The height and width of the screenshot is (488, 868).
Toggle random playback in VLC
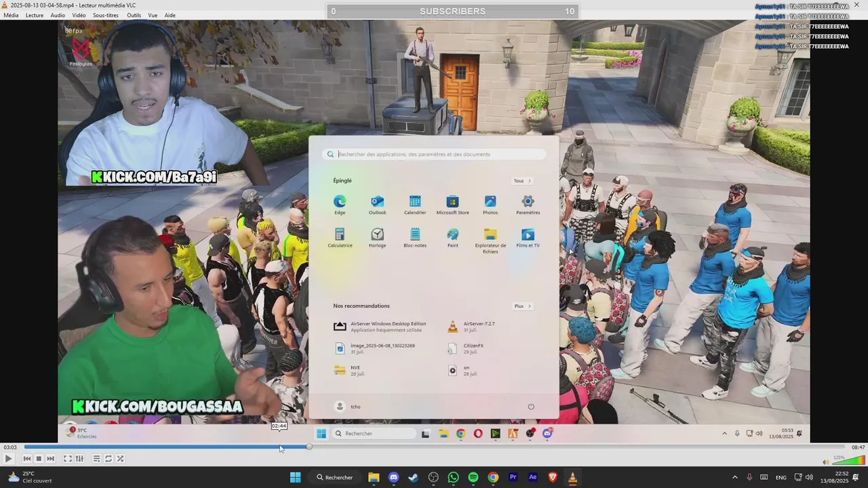(x=120, y=459)
